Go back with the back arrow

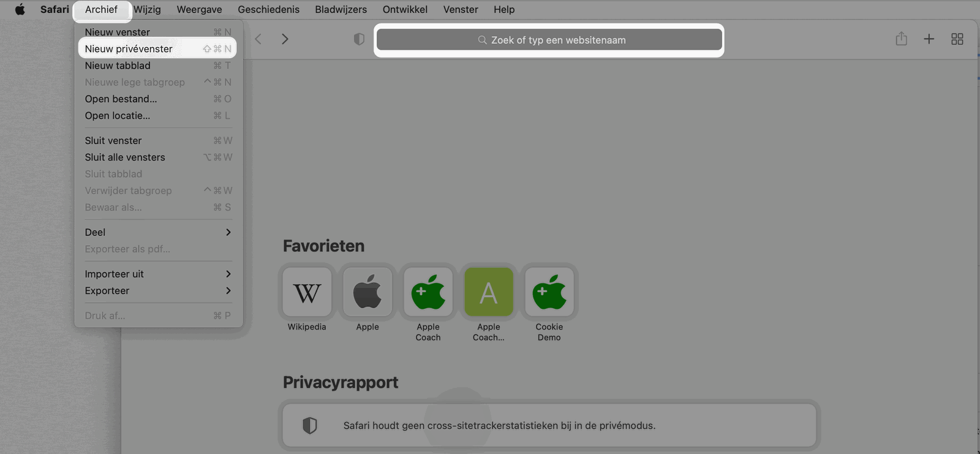pyautogui.click(x=258, y=39)
